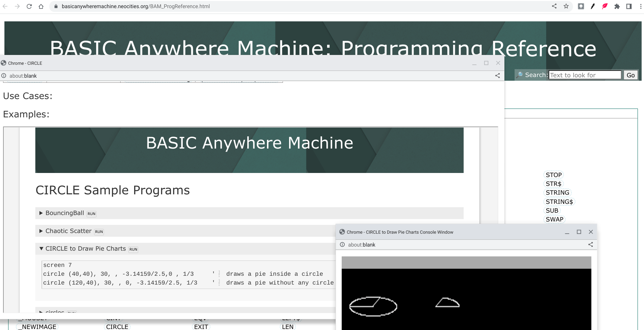The image size is (644, 330).
Task: Click info icon in CIRCLE window address bar
Action: click(x=4, y=76)
